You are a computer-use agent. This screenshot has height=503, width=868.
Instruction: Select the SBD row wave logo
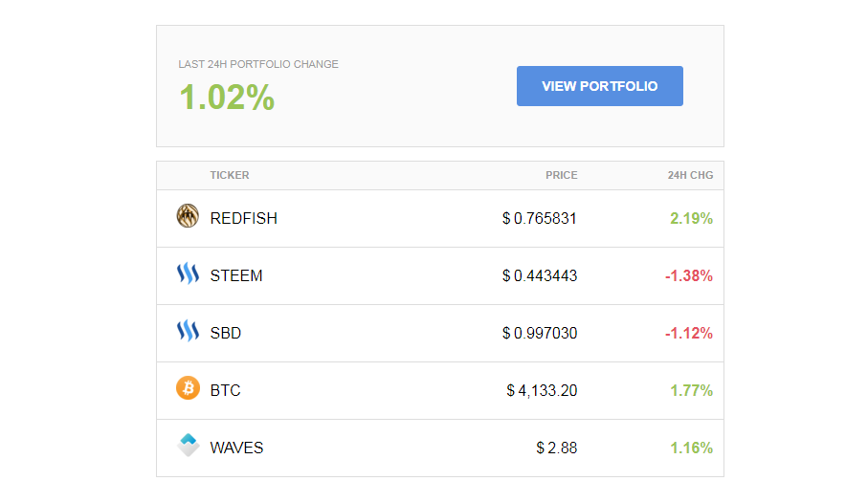(x=188, y=331)
